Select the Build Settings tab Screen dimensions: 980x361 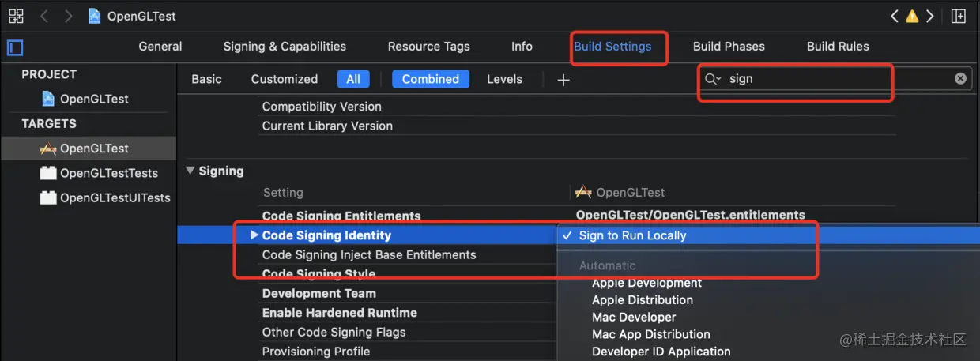(612, 47)
